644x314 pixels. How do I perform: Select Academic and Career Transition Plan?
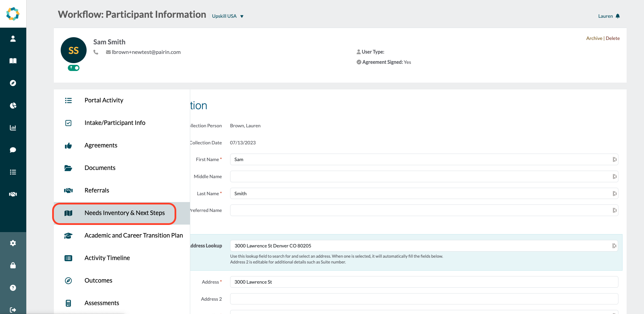tap(134, 235)
